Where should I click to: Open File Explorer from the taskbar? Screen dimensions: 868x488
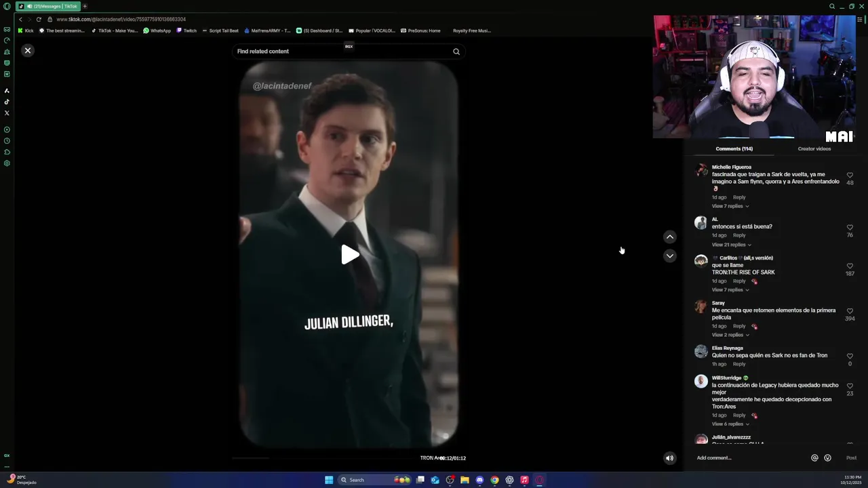tap(465, 480)
